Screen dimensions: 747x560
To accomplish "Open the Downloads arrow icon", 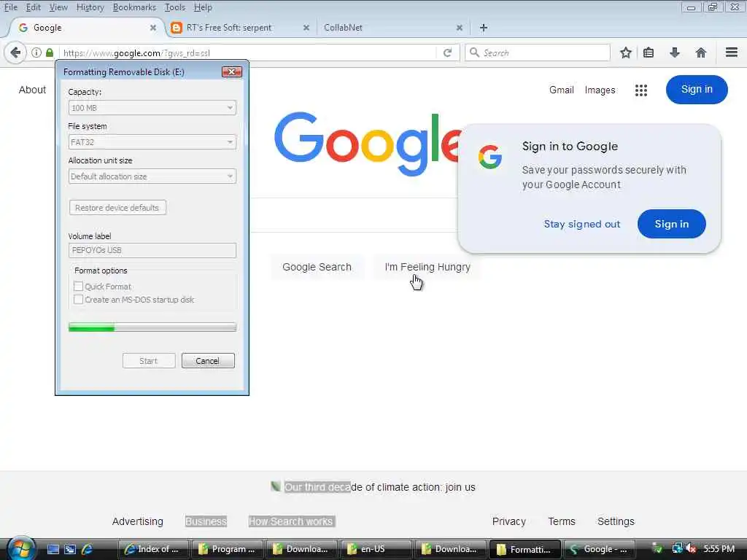I will pyautogui.click(x=675, y=52).
